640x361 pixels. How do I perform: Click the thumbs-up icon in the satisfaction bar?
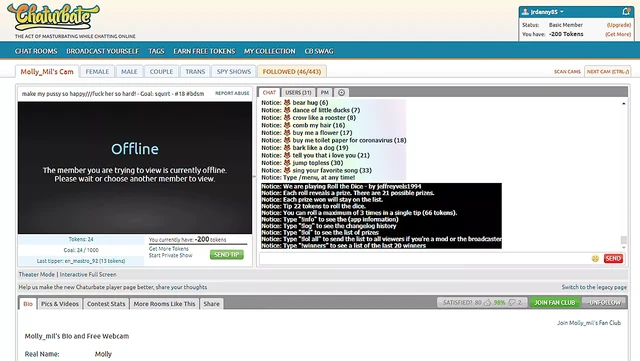point(487,303)
